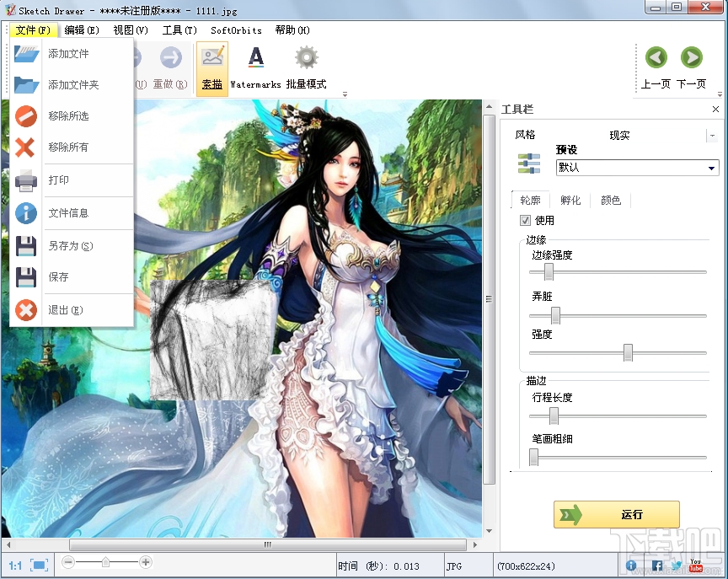Screen dimensions: 728x579
Task: Click the zoom slider handle in status bar
Action: [106, 562]
